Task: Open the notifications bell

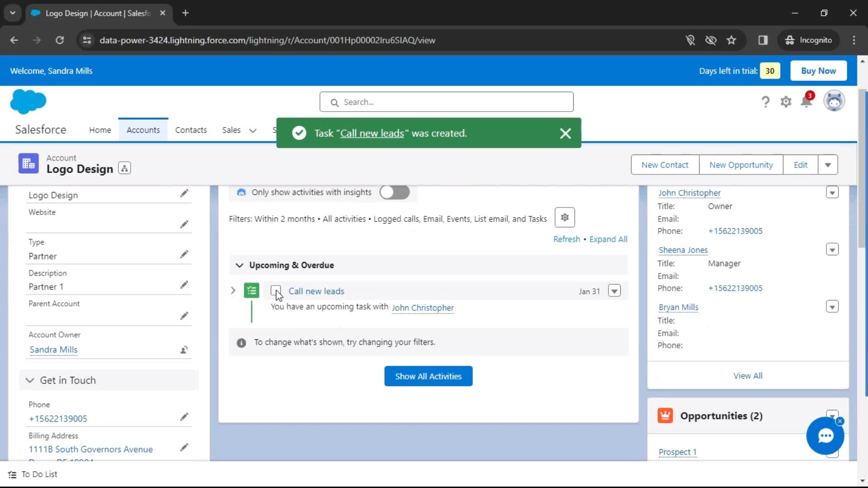Action: 807,101
